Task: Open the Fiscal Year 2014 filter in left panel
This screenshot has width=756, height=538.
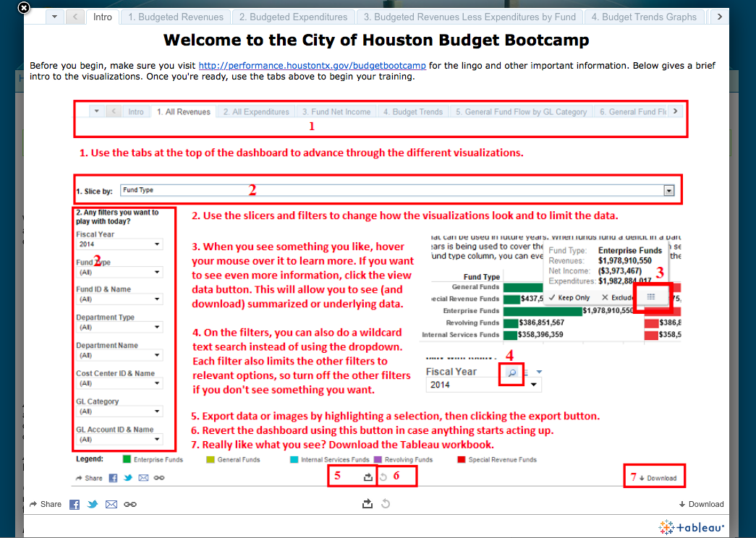Action: point(119,244)
